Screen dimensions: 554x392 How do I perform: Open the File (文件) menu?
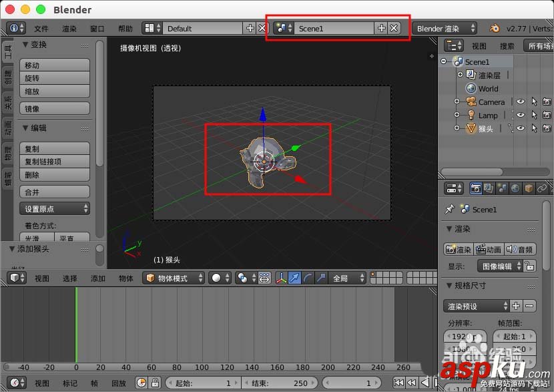(41, 29)
